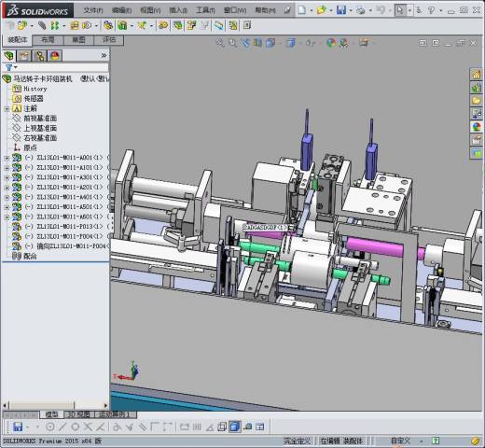The width and height of the screenshot is (485, 448).
Task: Click the edit appearance color icon
Action: (x=331, y=43)
